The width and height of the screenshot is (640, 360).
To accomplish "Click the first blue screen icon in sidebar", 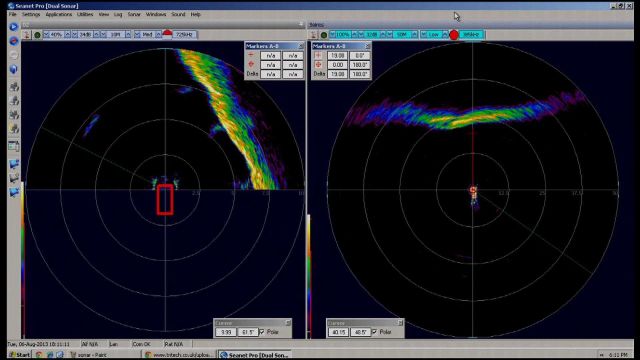I will coord(14,164).
